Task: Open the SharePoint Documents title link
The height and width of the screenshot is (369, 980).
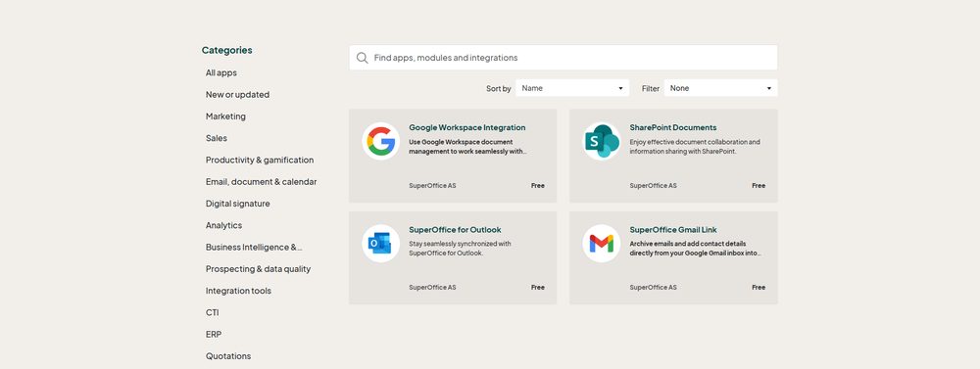Action: 673,127
